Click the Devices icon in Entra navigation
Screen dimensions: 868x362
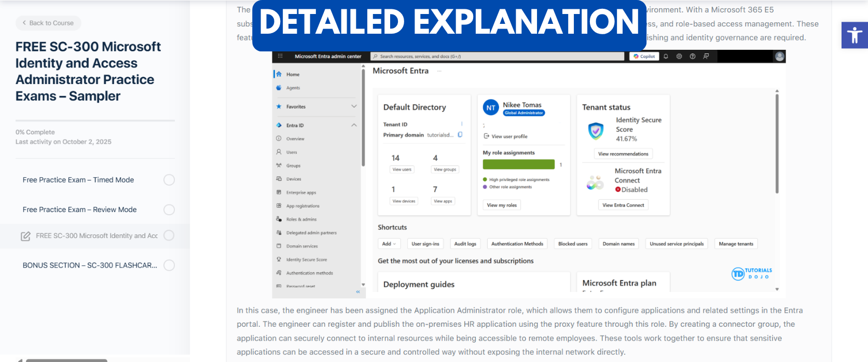pyautogui.click(x=279, y=179)
